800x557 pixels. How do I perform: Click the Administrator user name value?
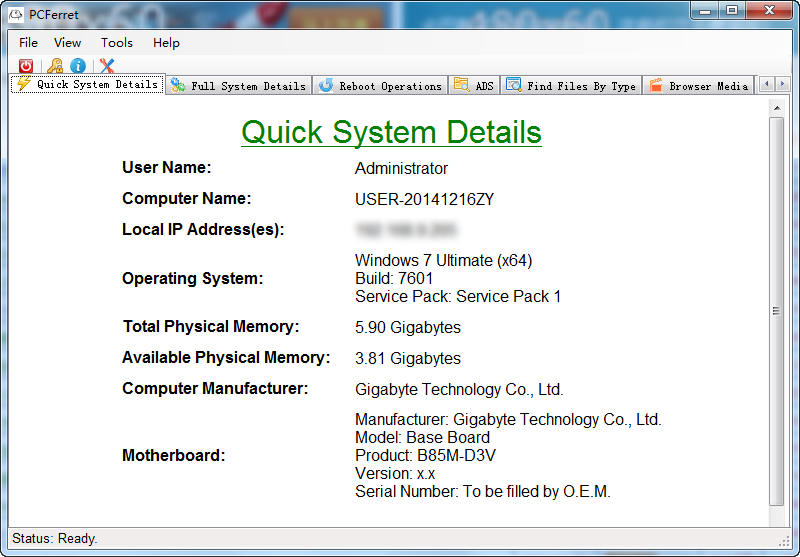[x=401, y=168]
